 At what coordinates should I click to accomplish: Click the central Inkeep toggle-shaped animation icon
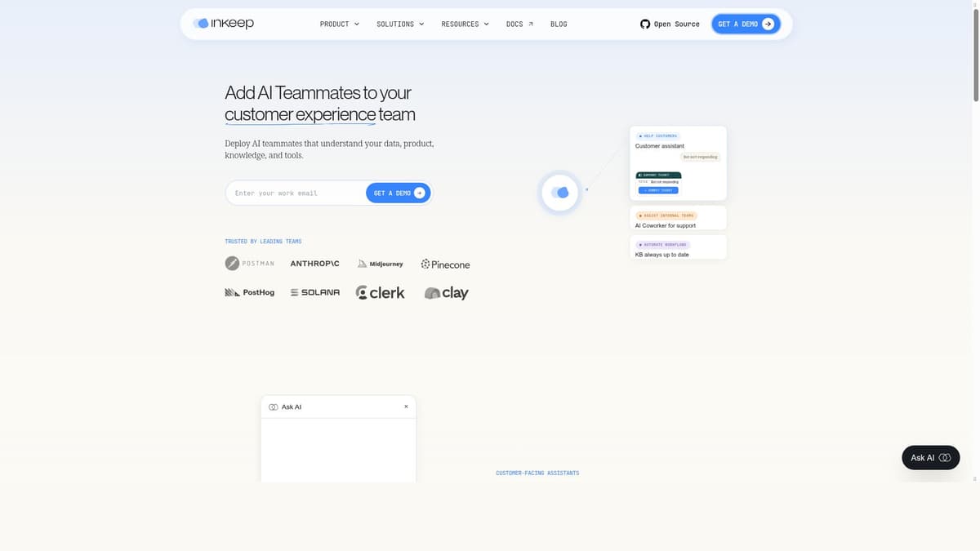pos(559,193)
